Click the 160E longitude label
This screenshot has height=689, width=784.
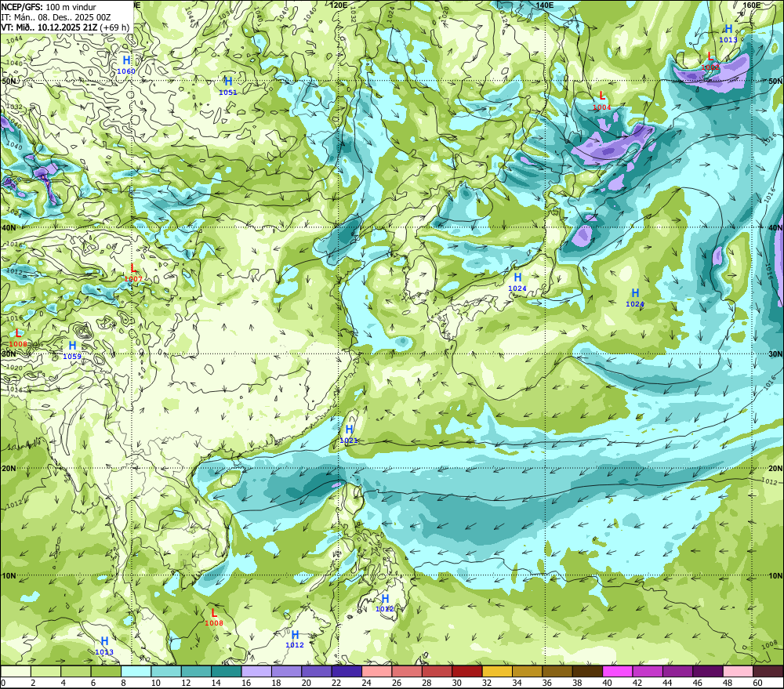point(751,5)
